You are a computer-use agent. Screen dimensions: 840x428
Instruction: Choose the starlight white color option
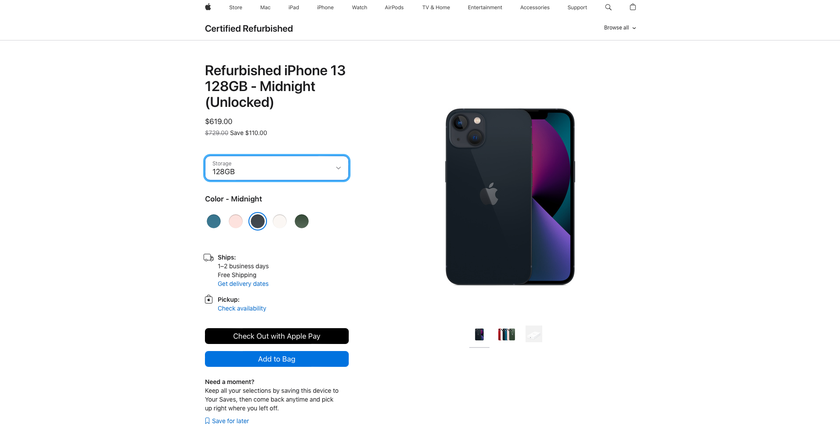(280, 221)
